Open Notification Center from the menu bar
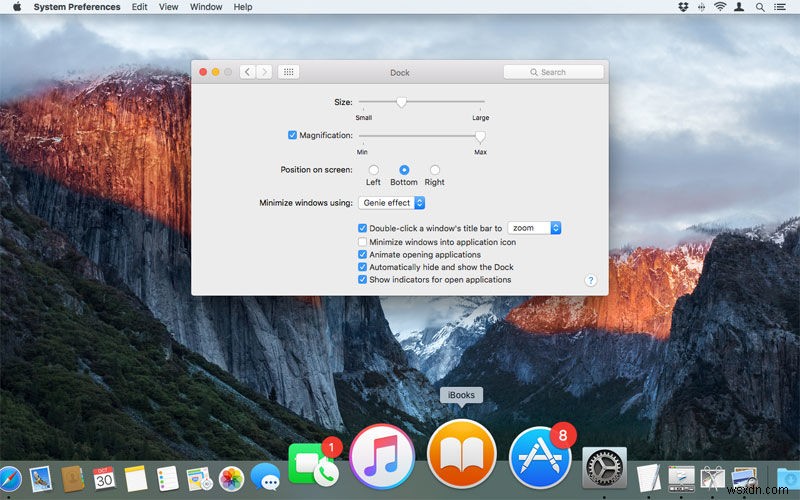The image size is (800, 500). 780,7
